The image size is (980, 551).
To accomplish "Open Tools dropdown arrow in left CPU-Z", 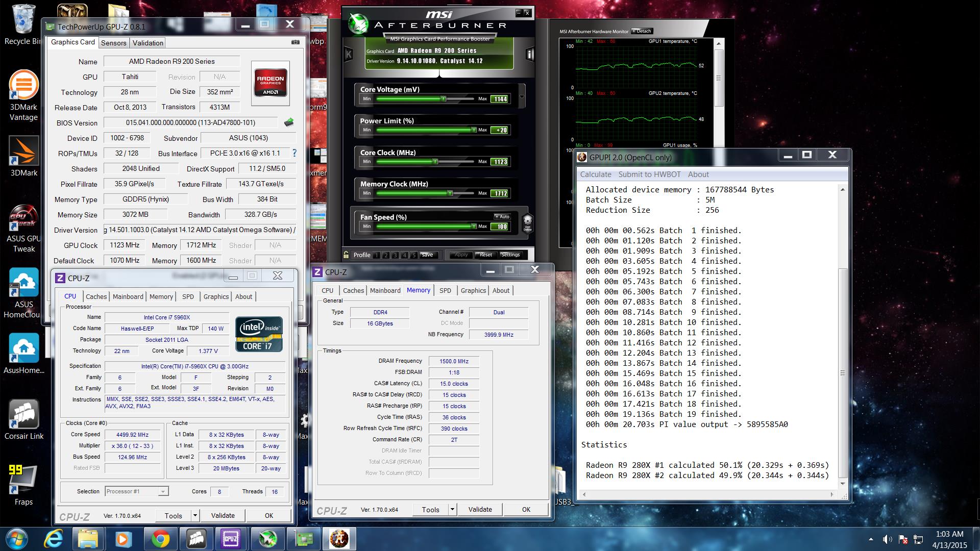I will [195, 515].
